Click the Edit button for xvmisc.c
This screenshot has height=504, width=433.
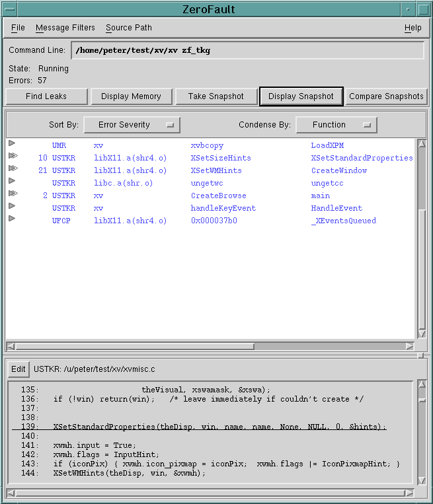point(19,369)
